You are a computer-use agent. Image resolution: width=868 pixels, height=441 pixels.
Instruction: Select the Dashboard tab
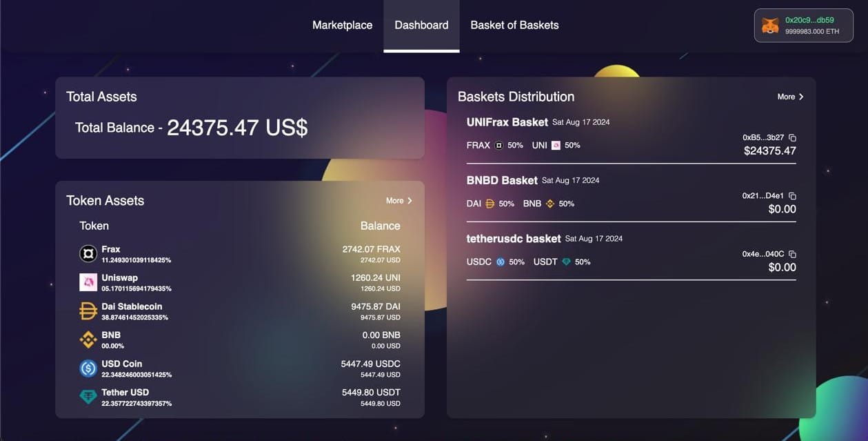click(x=421, y=25)
